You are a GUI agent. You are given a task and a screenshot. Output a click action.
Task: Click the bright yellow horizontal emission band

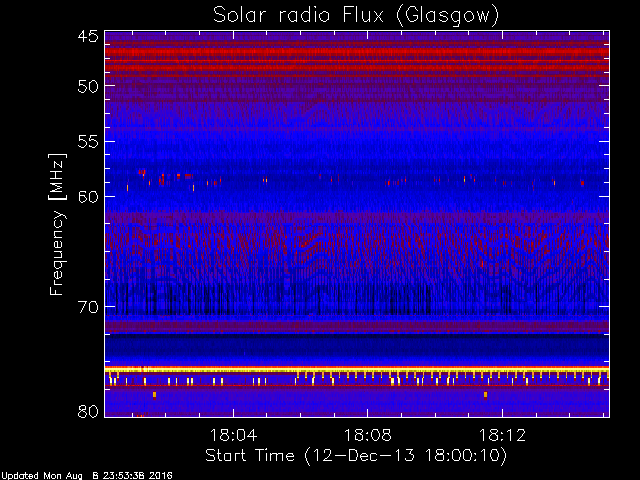click(357, 370)
